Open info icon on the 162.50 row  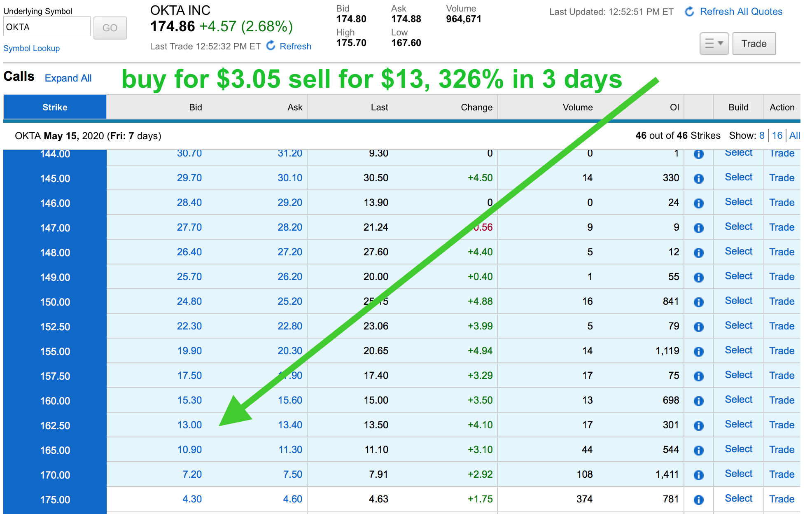698,425
